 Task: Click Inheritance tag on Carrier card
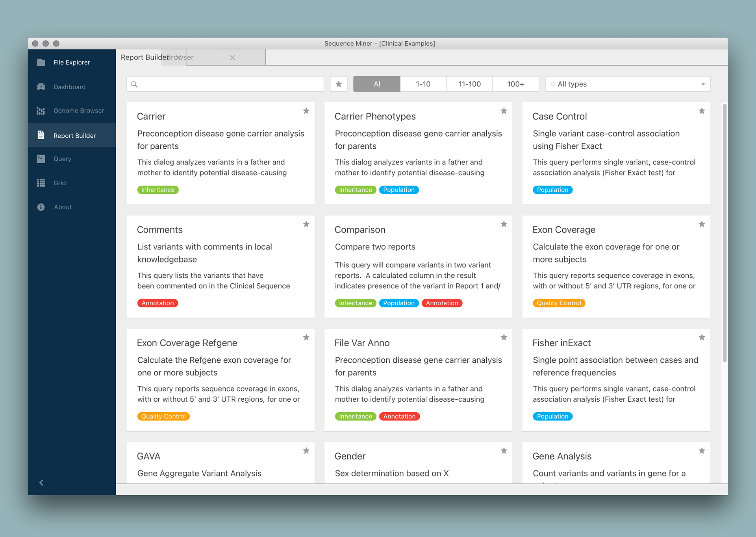click(158, 190)
